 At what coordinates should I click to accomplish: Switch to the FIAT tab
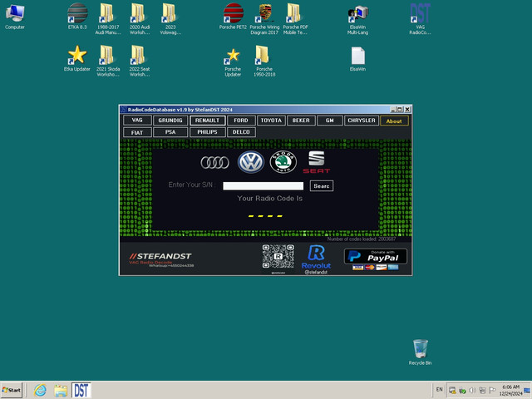137,132
